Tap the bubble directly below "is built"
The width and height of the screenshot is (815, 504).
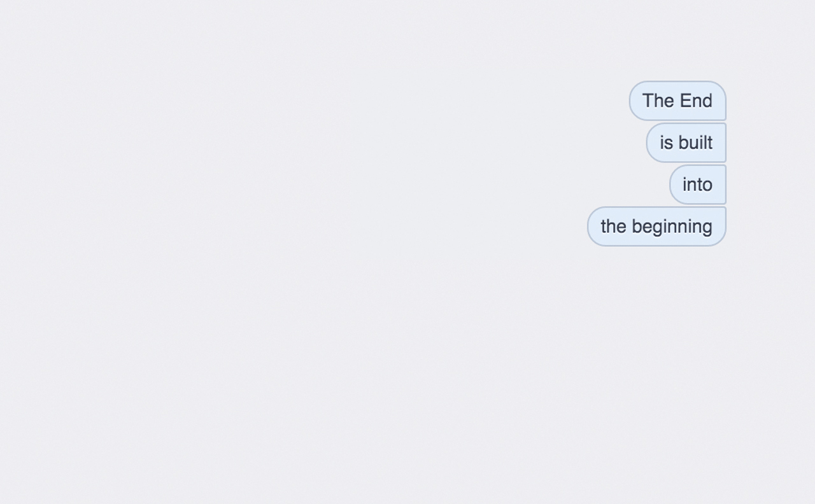[x=698, y=185]
